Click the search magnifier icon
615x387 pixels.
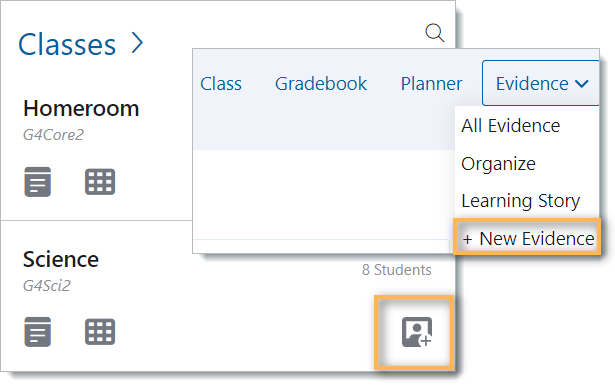point(435,33)
